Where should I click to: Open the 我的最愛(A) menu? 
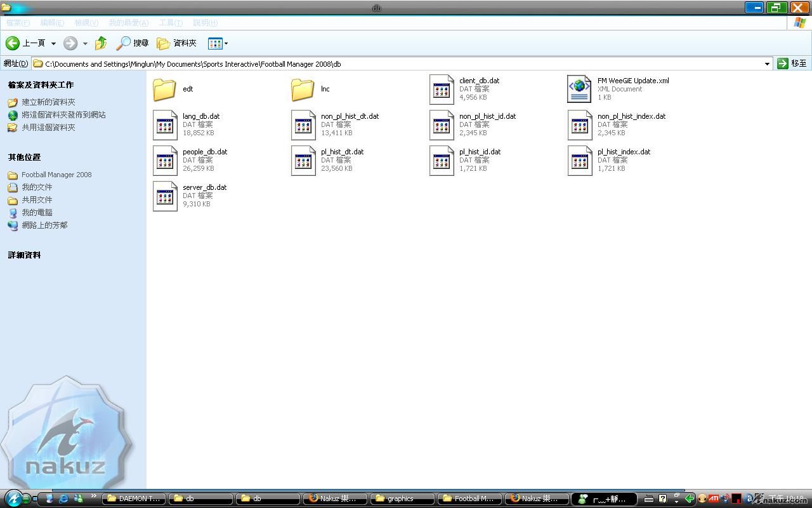point(128,23)
